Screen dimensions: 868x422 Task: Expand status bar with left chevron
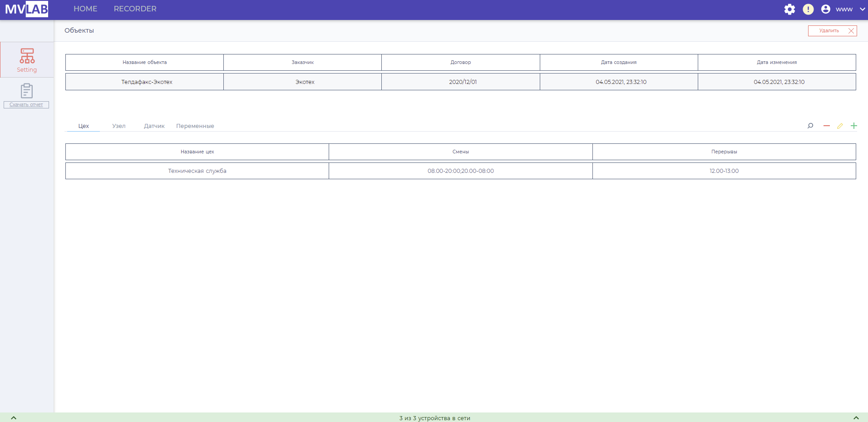pos(14,417)
